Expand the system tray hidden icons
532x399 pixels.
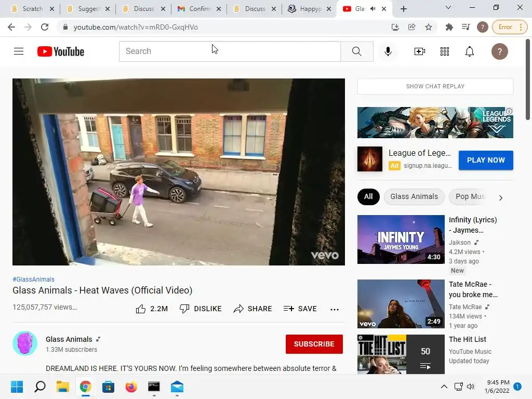click(x=444, y=387)
